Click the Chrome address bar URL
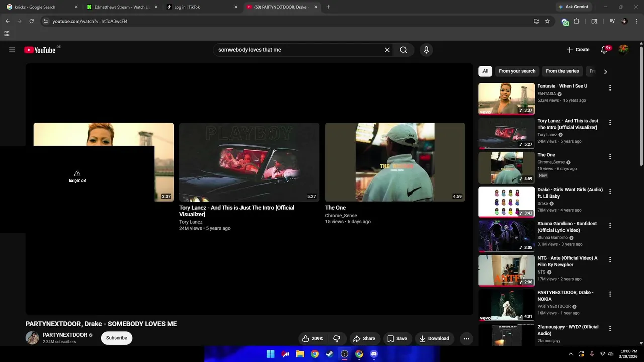The width and height of the screenshot is (644, 362). [90, 21]
